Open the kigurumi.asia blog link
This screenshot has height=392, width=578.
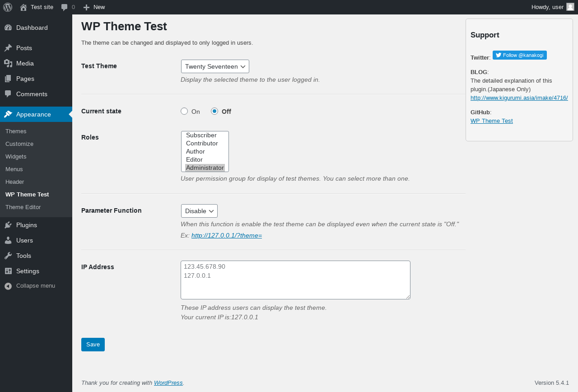click(x=519, y=98)
